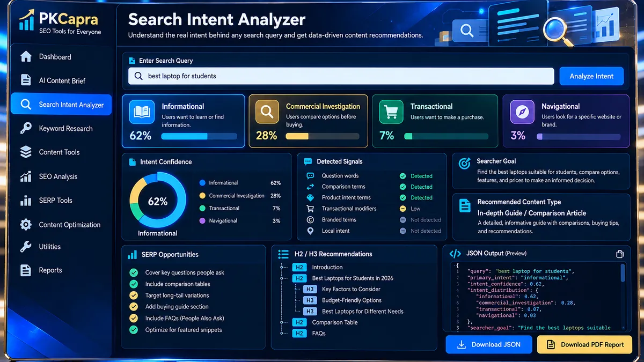Select Search Intent Analyzer sidebar item
The image size is (644, 362).
(61, 105)
